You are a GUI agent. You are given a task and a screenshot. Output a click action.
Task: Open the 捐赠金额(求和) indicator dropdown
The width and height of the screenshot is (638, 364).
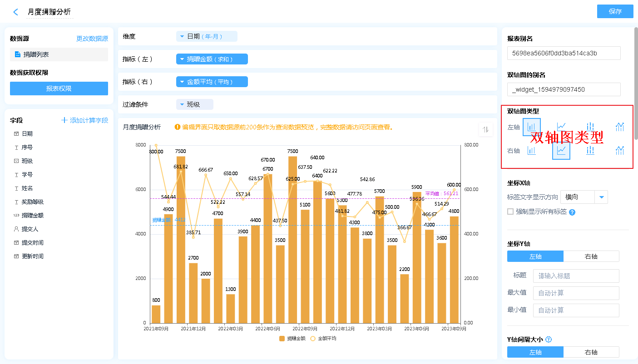(212, 59)
